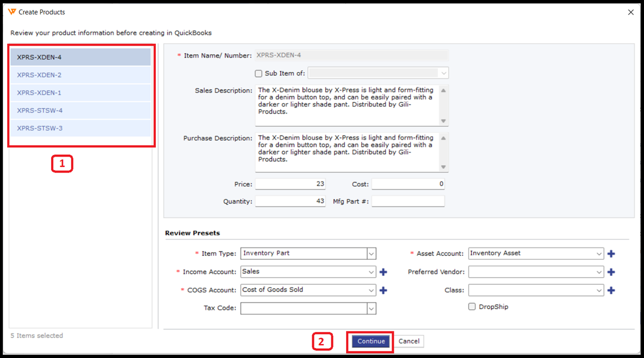This screenshot has height=358, width=644.
Task: Click the Cancel button
Action: pos(409,341)
